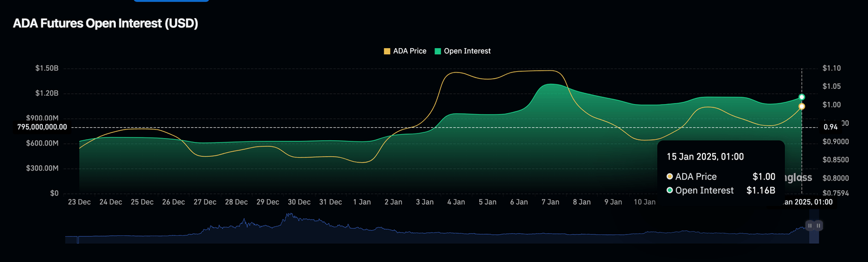The image size is (868, 262).
Task: Click the green dot beside Open Interest in tooltip
Action: tap(670, 191)
